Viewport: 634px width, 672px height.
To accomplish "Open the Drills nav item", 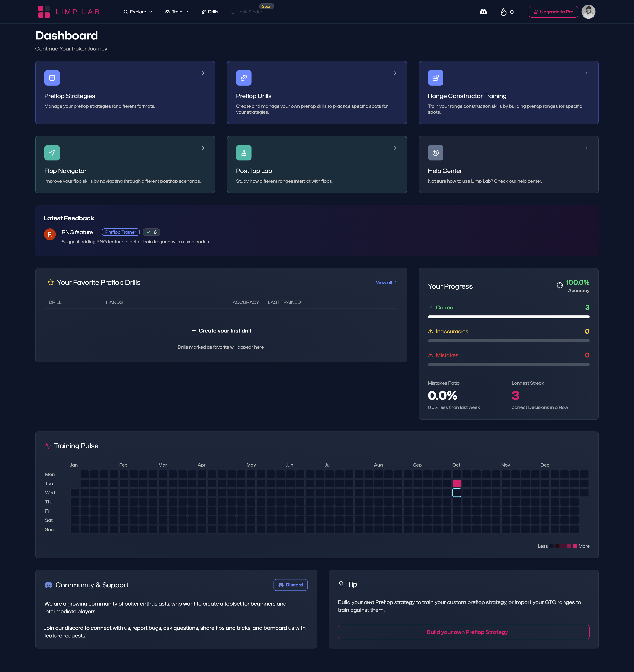I will tap(210, 12).
